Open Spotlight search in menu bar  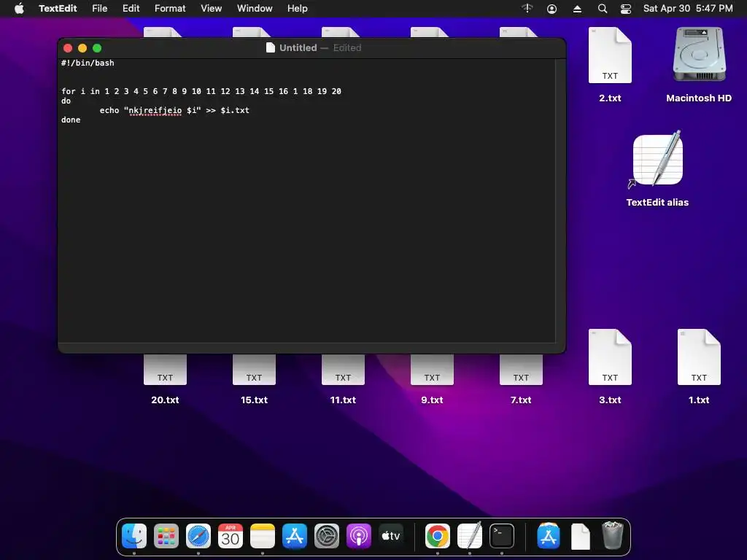[x=602, y=9]
